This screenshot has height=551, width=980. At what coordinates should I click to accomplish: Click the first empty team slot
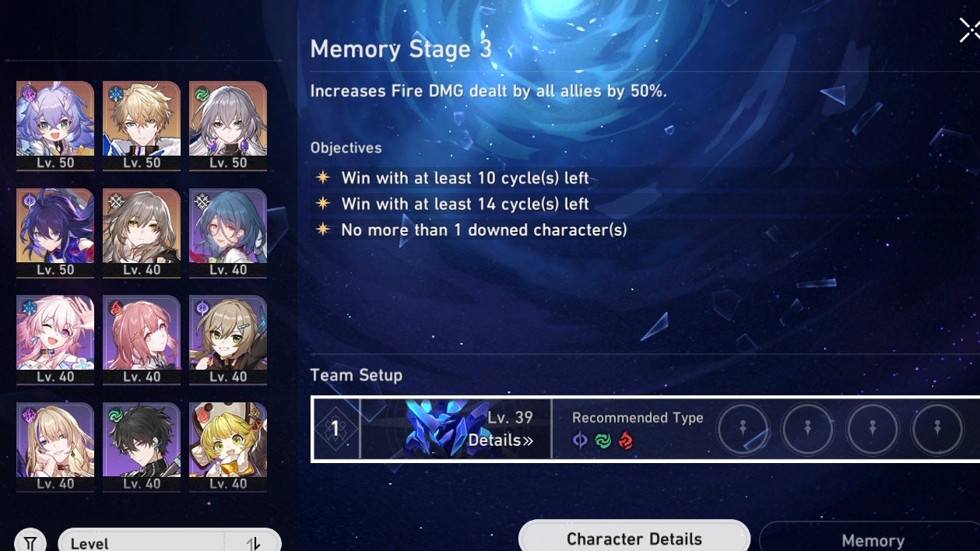click(x=743, y=429)
